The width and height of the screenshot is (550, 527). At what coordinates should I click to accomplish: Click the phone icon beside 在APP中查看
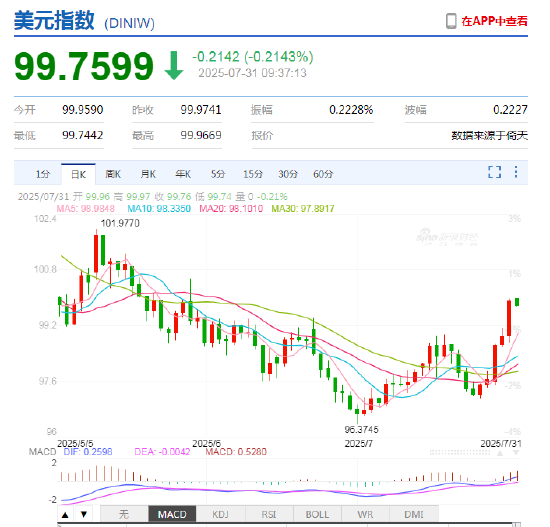(451, 21)
